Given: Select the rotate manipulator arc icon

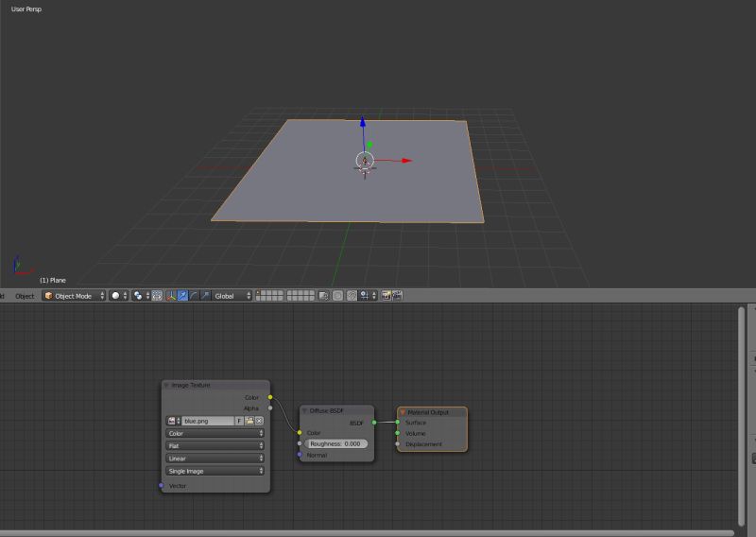Looking at the screenshot, I should click(194, 296).
